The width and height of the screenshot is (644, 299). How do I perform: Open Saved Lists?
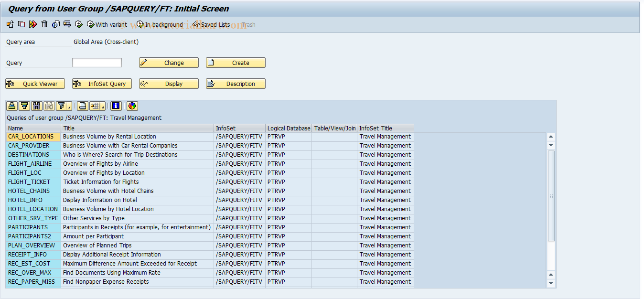coord(211,24)
